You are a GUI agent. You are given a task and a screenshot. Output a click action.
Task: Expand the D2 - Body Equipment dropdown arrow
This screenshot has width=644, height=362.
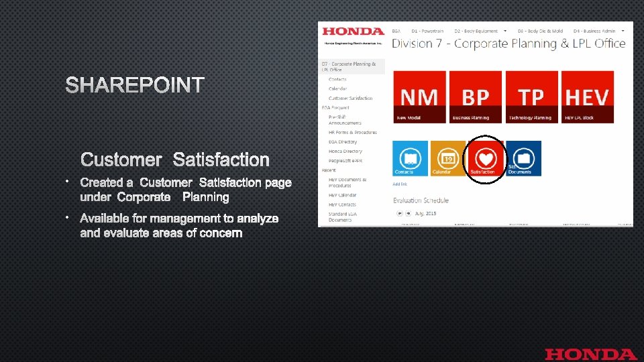[x=505, y=31]
